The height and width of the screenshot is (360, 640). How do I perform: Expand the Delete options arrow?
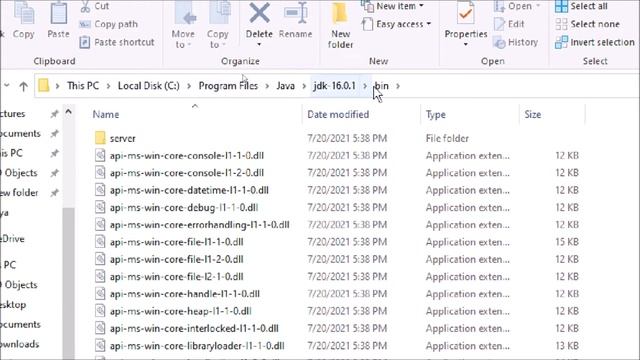click(x=259, y=44)
